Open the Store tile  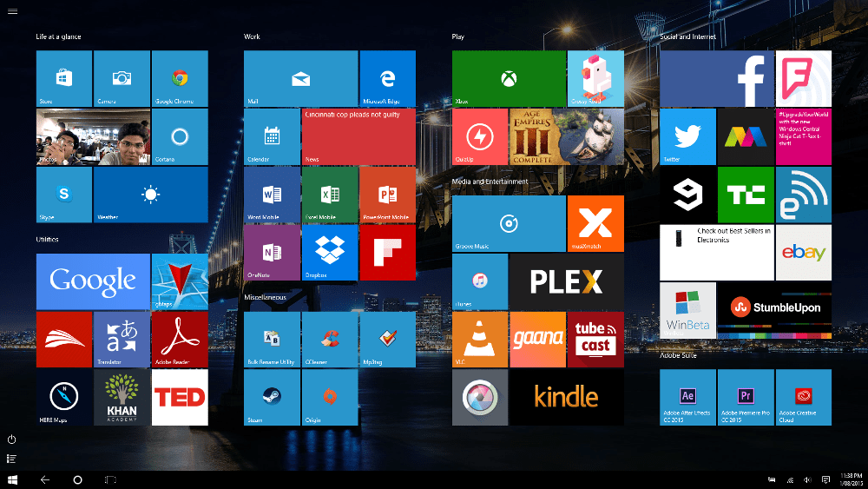point(64,79)
